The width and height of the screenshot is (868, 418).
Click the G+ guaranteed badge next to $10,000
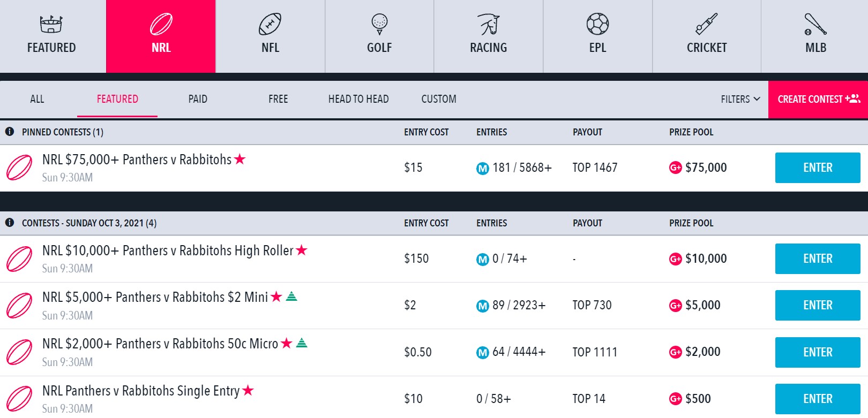(675, 259)
